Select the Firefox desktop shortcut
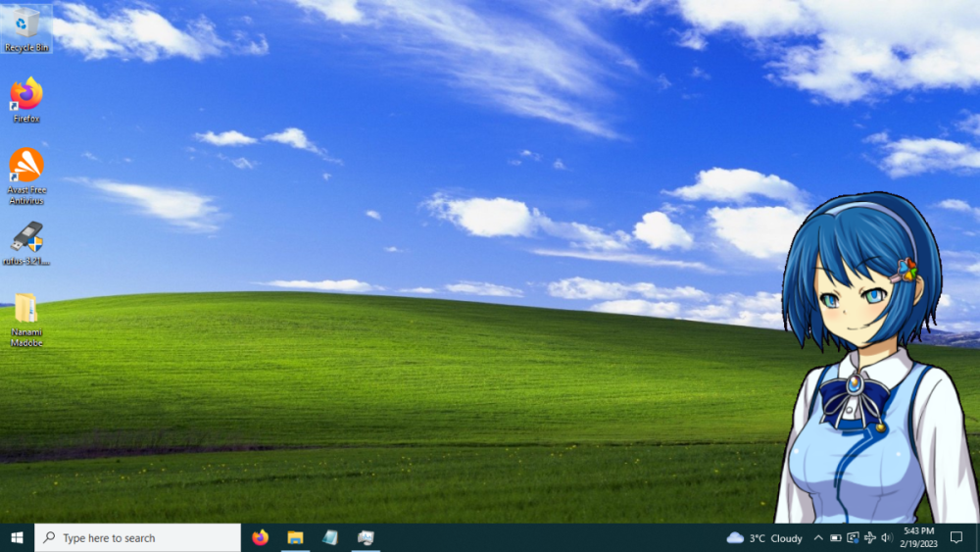Viewport: 980px width, 552px height. (x=26, y=100)
